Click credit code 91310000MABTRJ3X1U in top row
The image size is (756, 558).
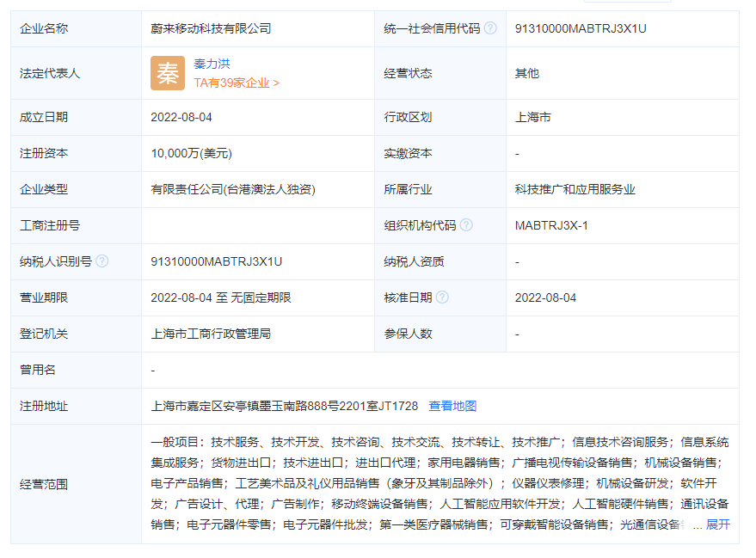[581, 28]
